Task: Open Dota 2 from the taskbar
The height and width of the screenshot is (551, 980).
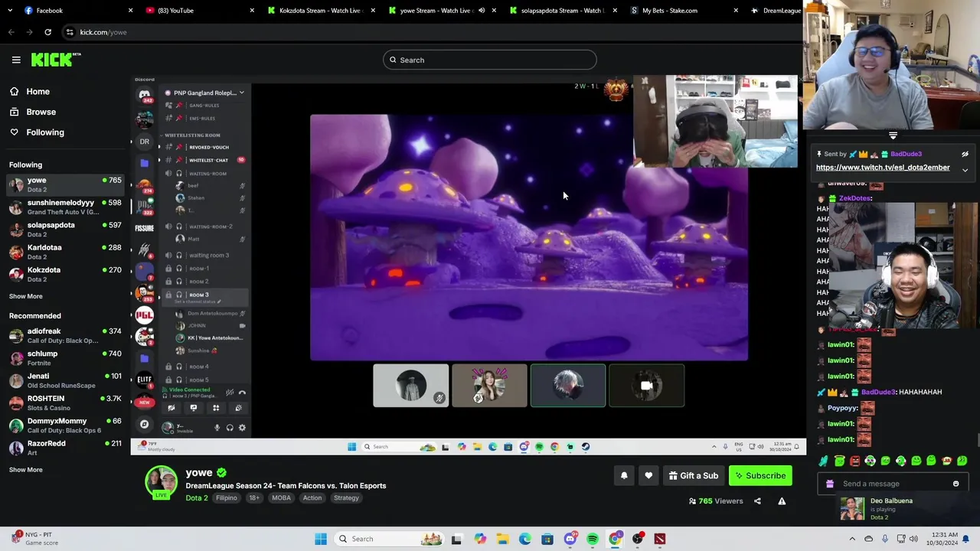Action: (x=660, y=539)
